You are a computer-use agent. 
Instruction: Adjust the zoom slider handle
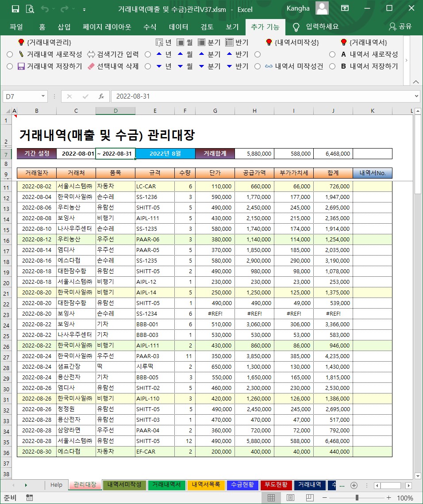pos(357,498)
